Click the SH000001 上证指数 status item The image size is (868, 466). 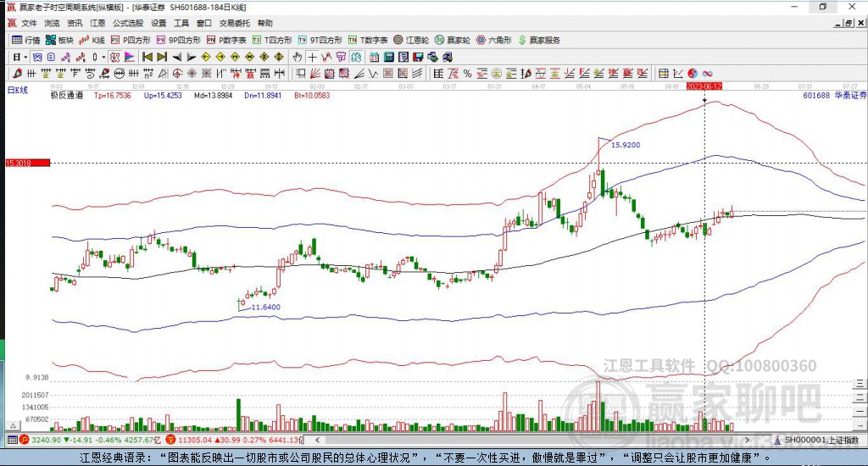pyautogui.click(x=821, y=440)
